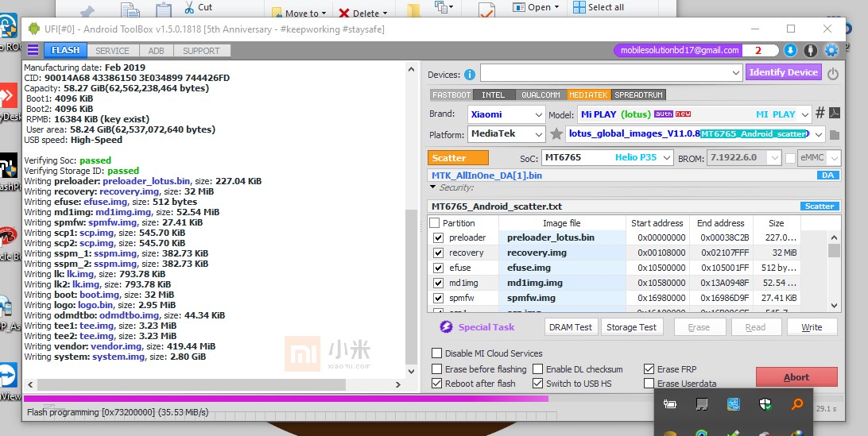The height and width of the screenshot is (436, 868).
Task: Click the power icon beside Identify Device
Action: click(832, 73)
